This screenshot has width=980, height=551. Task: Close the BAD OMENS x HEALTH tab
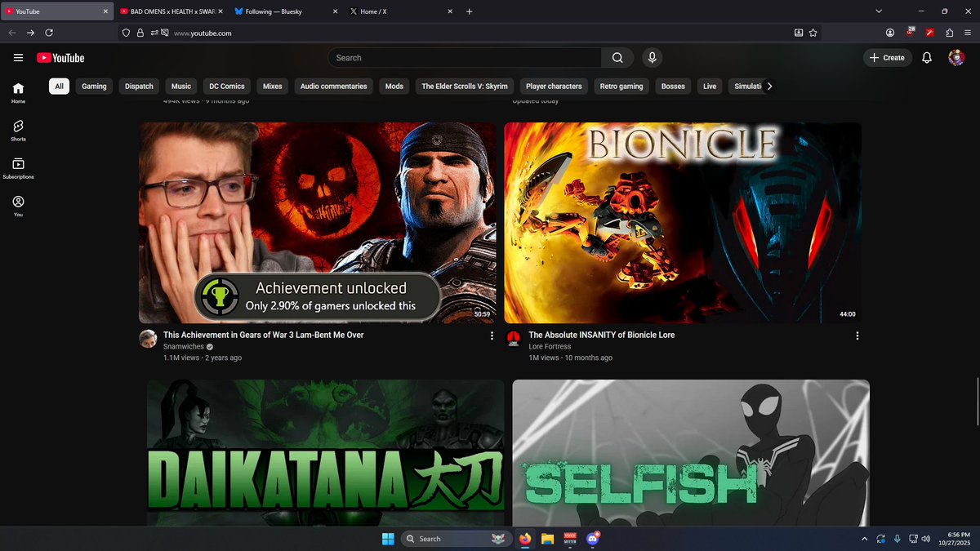[220, 11]
